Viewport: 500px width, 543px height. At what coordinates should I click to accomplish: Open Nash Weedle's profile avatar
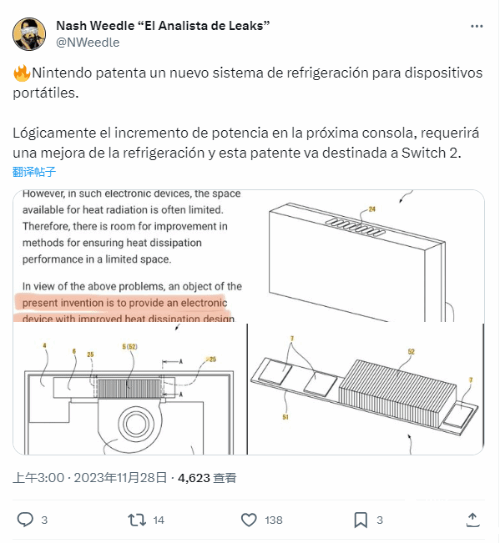[29, 34]
